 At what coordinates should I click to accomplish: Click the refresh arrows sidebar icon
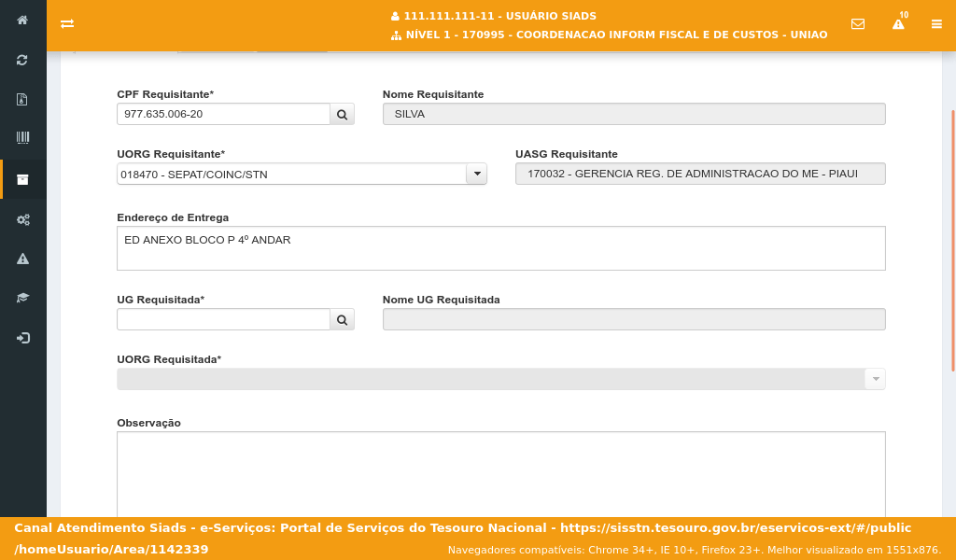tap(22, 60)
